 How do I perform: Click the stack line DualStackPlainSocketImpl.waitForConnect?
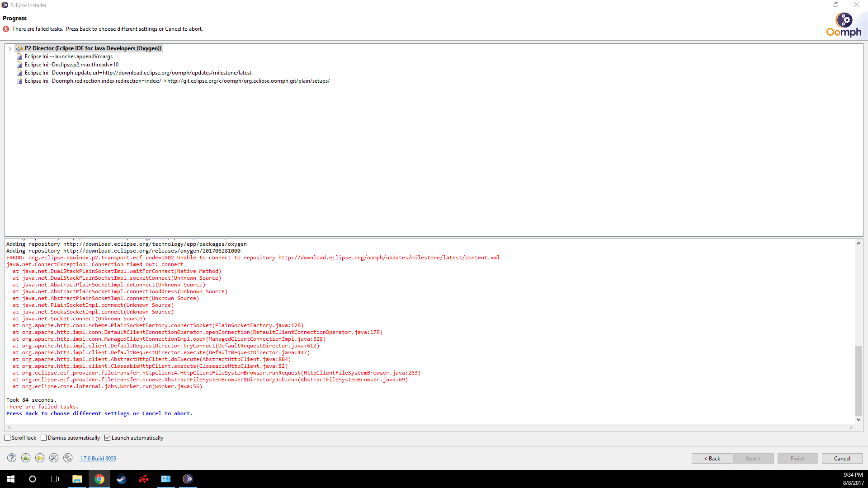[117, 271]
